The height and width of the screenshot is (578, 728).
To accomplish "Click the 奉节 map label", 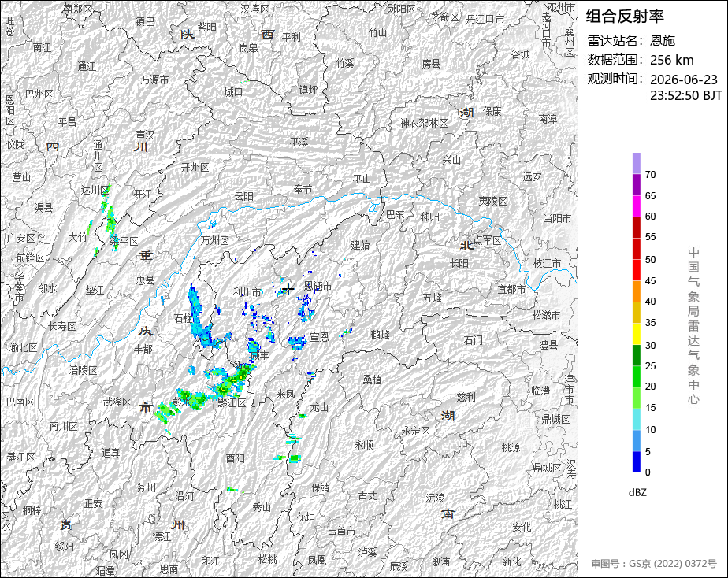I will (x=303, y=189).
